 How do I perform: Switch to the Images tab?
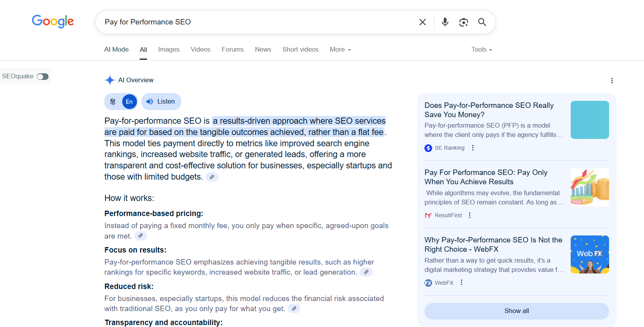point(169,50)
